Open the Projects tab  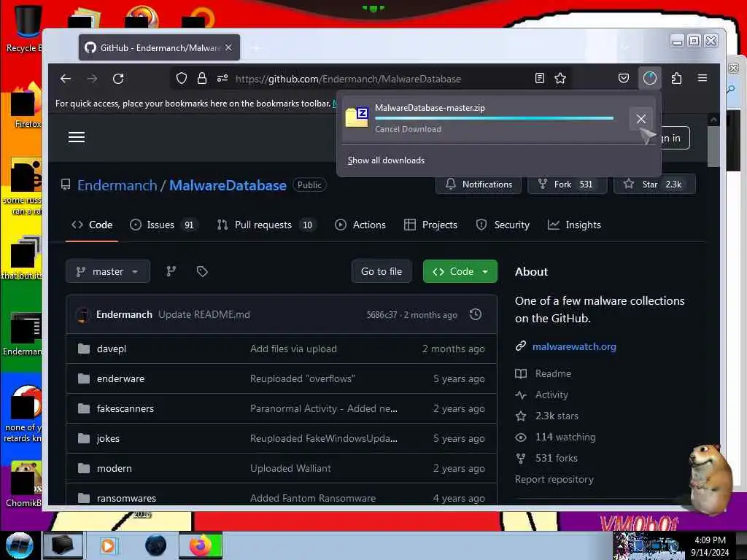point(430,225)
